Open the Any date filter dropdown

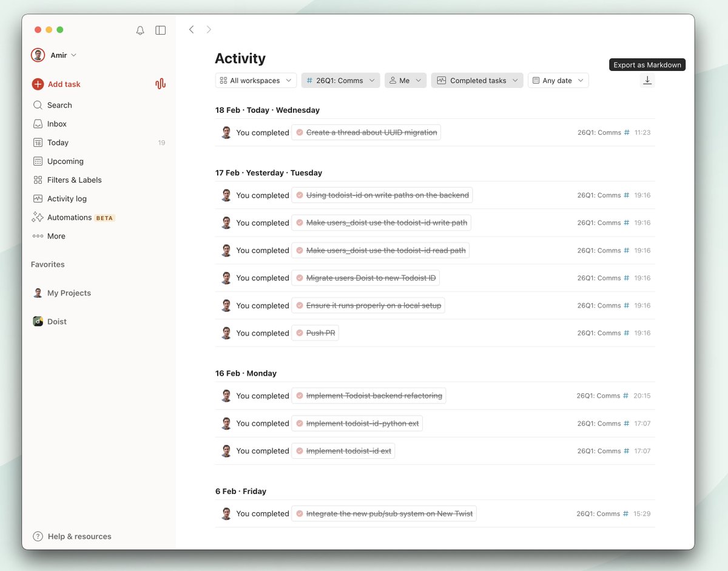click(558, 81)
